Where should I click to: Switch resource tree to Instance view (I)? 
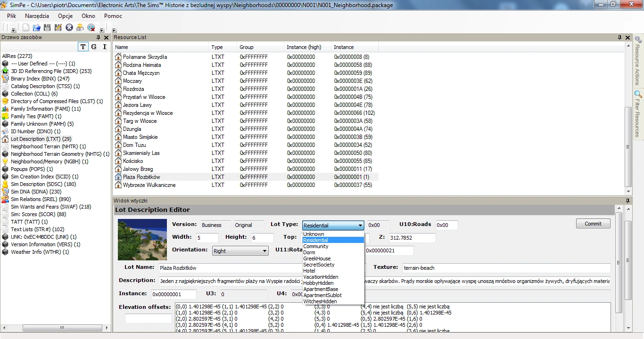point(105,47)
